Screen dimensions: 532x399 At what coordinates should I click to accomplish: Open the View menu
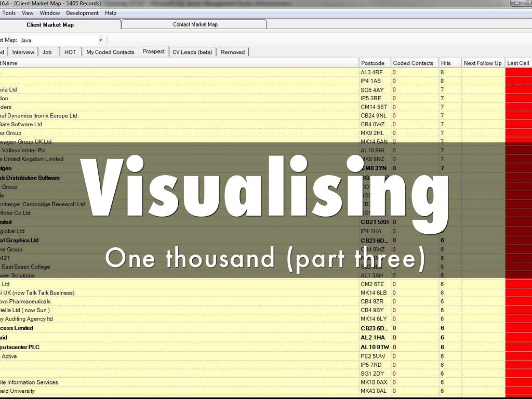pyautogui.click(x=28, y=13)
